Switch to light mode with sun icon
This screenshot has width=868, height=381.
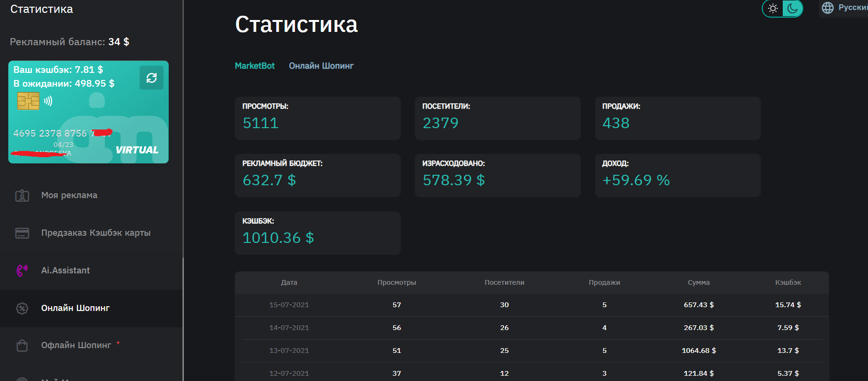click(773, 9)
